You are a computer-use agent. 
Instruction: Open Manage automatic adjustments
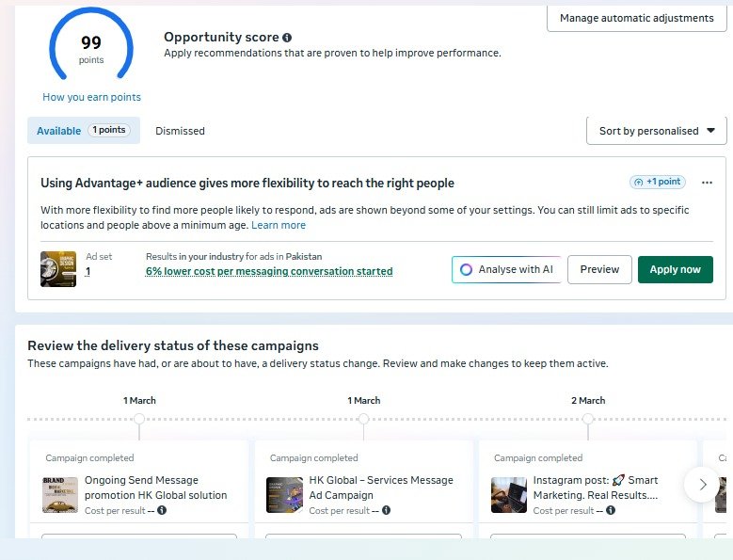point(636,18)
